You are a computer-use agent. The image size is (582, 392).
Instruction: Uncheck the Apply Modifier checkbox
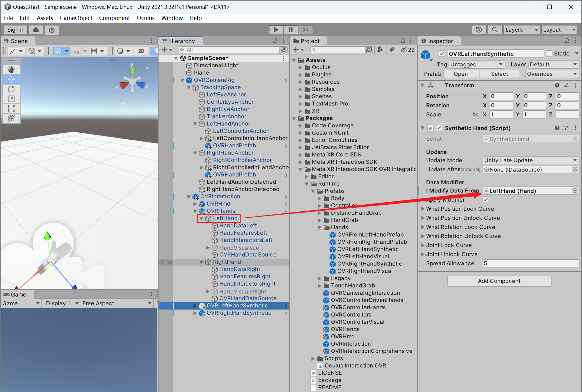[x=486, y=199]
